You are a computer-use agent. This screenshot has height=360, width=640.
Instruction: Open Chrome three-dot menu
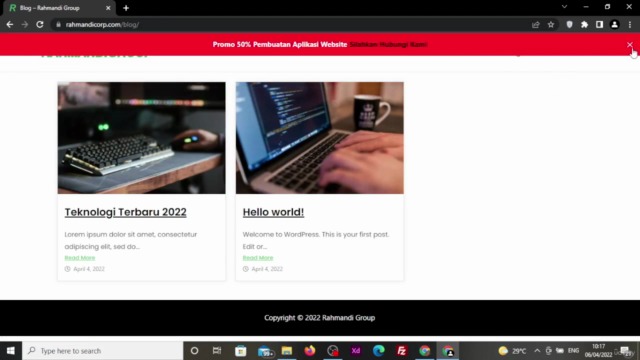630,24
